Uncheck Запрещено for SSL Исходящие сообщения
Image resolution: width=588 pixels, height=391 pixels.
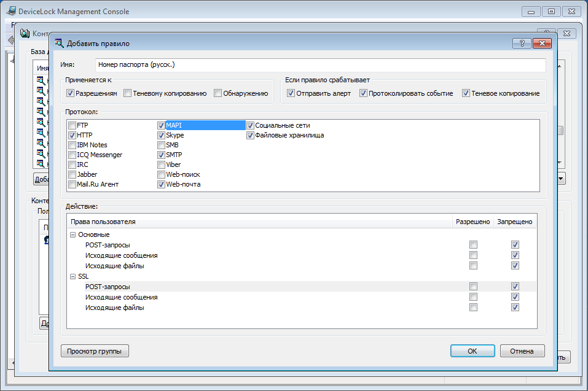515,297
